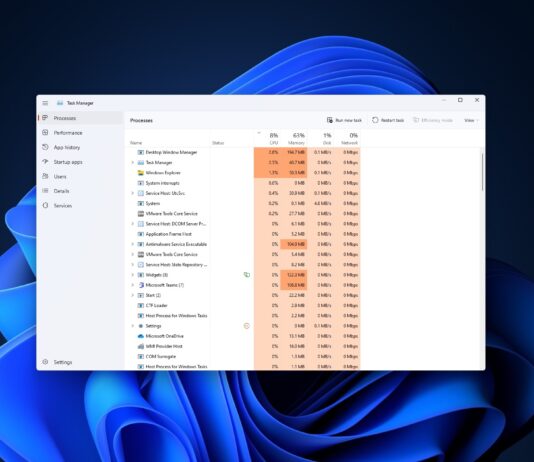Viewport: 534px width, 462px height.
Task: Click the Efficiency mode button
Action: point(433,120)
